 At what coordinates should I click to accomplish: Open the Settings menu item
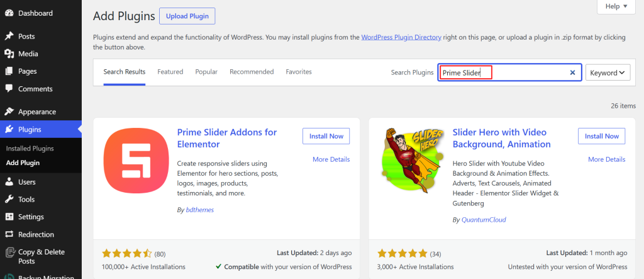(41, 217)
